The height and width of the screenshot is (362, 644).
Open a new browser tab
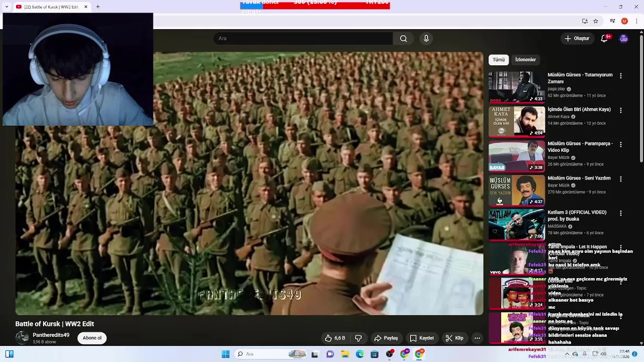coord(98,7)
